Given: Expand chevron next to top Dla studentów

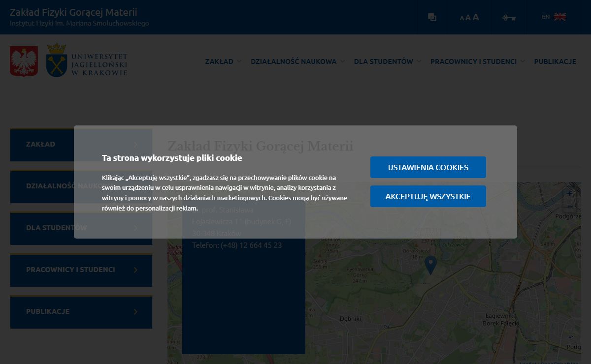Looking at the screenshot, I should [419, 61].
